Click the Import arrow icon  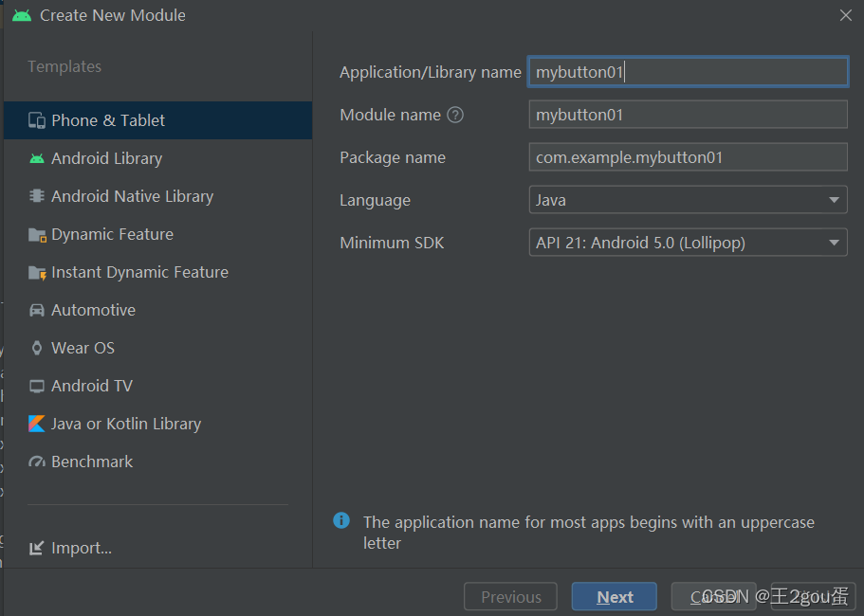(36, 548)
